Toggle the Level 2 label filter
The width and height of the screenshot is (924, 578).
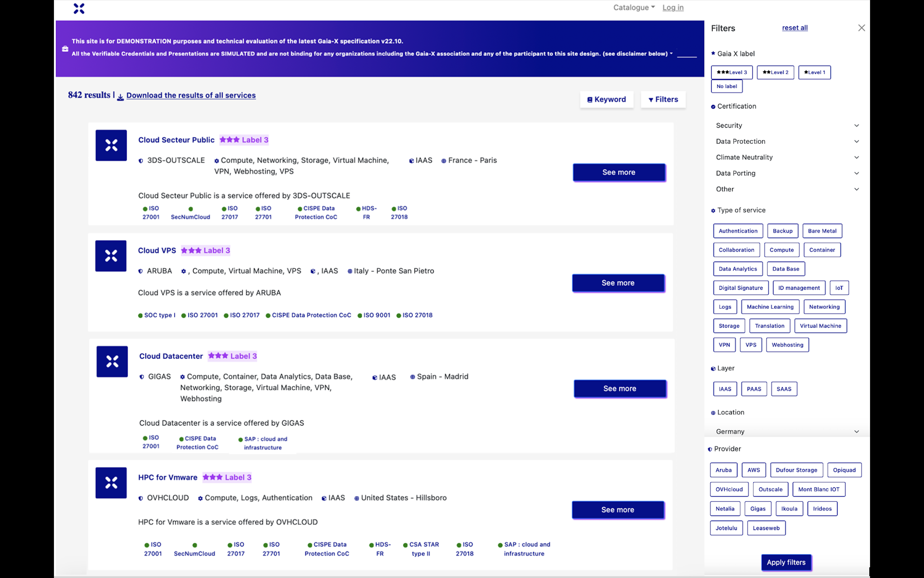point(775,72)
